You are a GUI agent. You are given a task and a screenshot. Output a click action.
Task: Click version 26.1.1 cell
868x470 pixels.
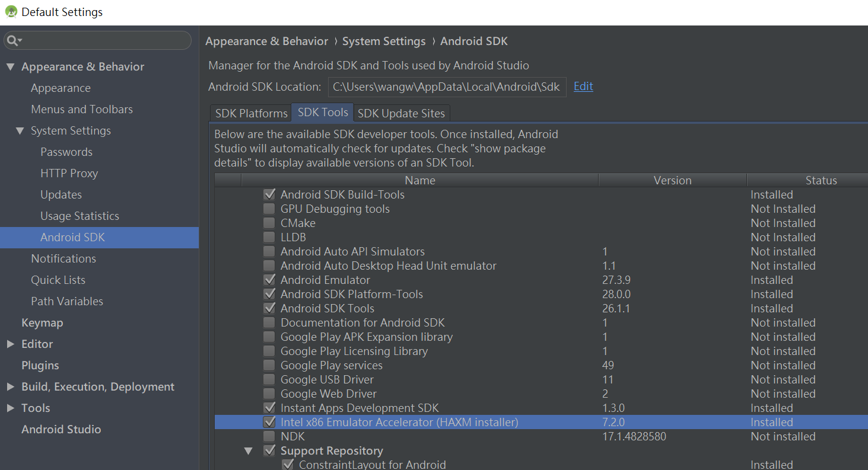tap(616, 308)
